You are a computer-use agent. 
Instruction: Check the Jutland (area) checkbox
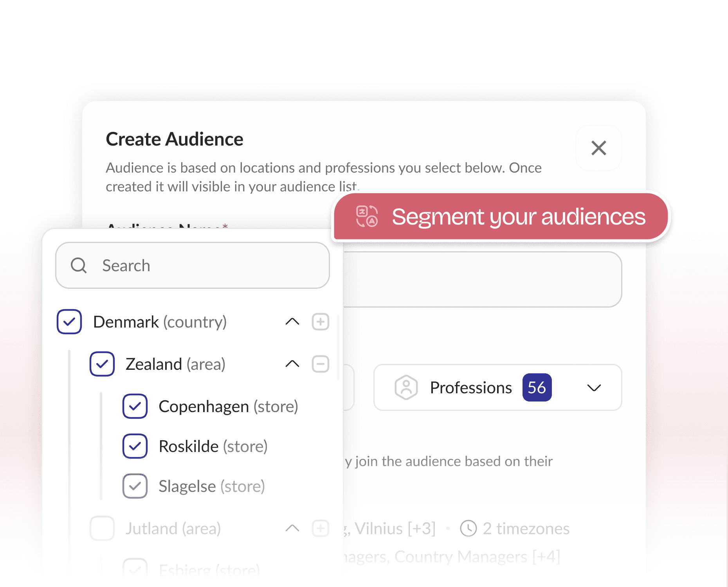[102, 528]
